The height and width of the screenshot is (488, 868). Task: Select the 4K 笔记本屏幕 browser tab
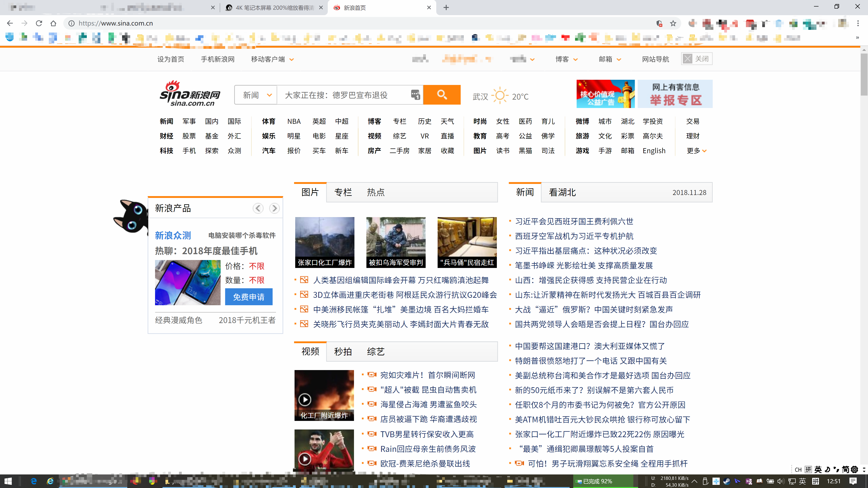click(x=274, y=7)
